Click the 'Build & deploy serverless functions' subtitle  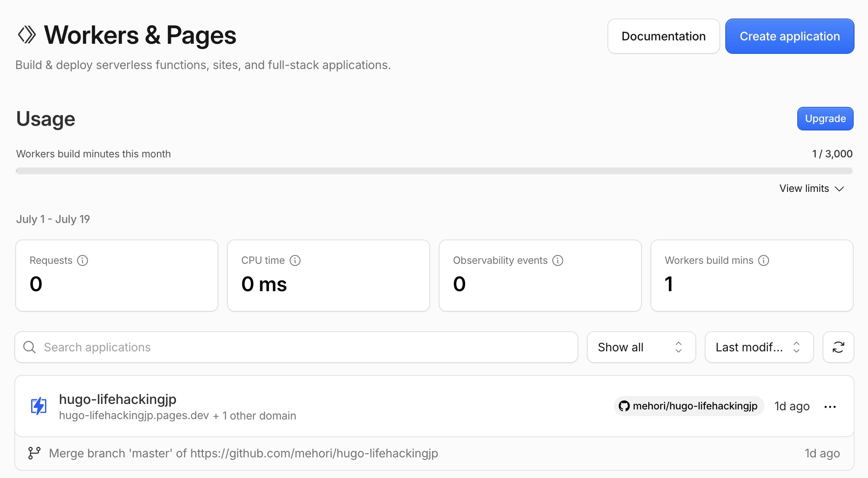(203, 65)
